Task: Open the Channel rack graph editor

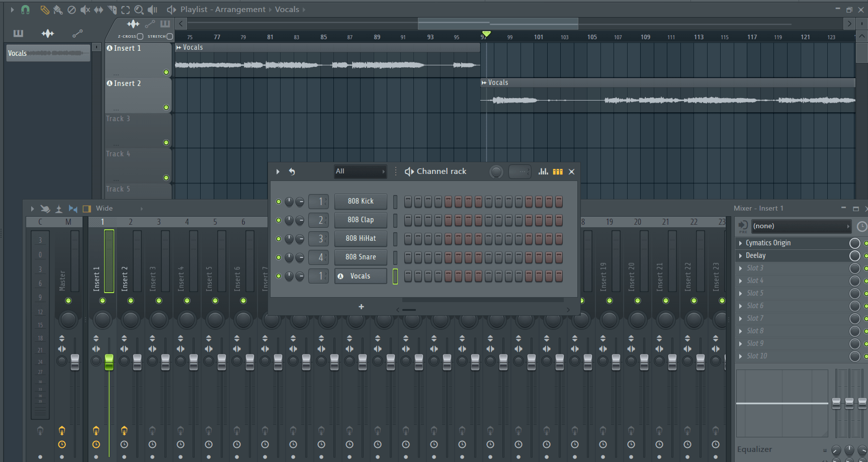Action: click(543, 171)
